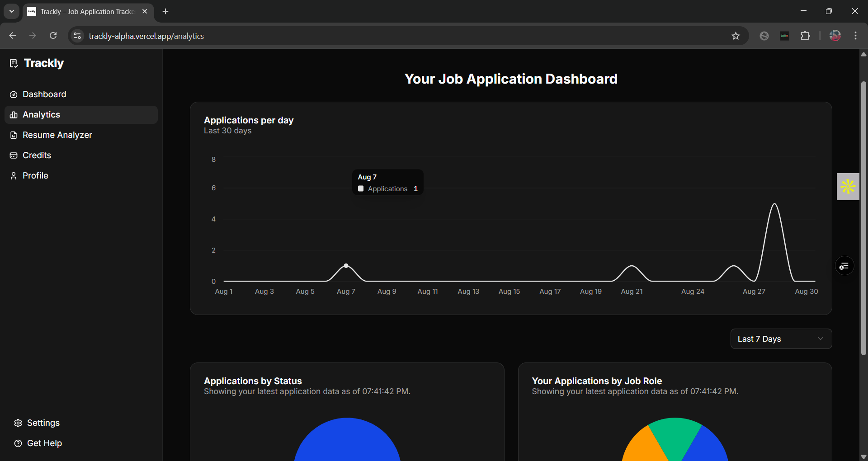Screen dimensions: 868x461
Task: Click 'Your Job Application Dashboard' title
Action: (x=511, y=79)
